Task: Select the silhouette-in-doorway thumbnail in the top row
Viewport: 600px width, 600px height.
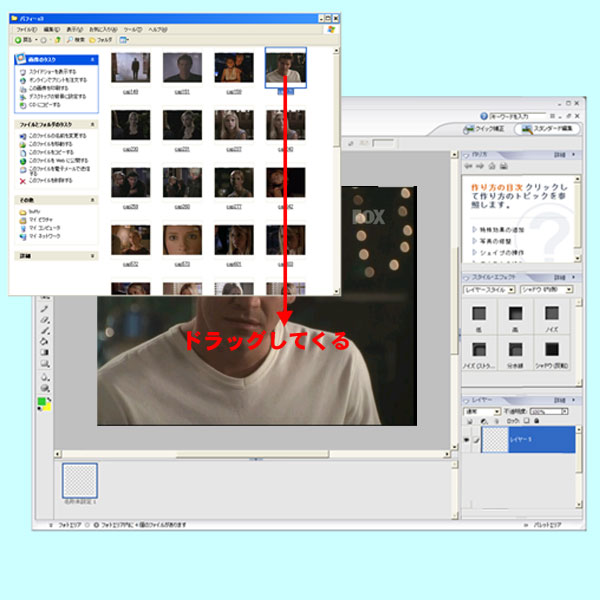Action: [x=130, y=68]
